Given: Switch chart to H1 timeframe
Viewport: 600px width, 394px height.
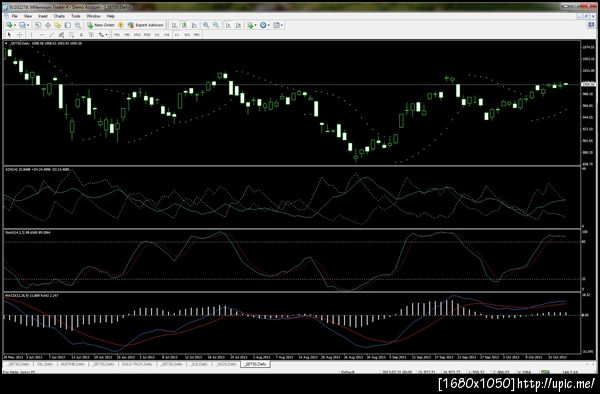Looking at the screenshot, I should point(157,34).
